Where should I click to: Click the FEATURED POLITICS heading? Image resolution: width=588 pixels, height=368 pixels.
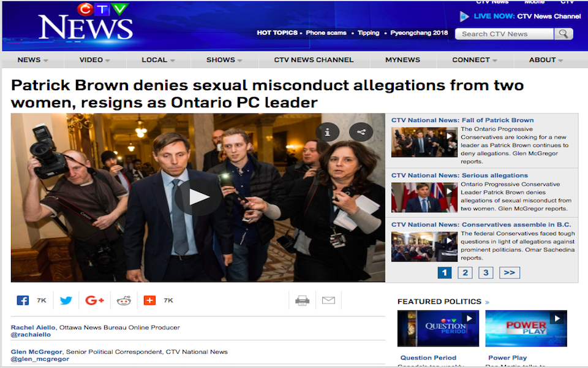439,302
